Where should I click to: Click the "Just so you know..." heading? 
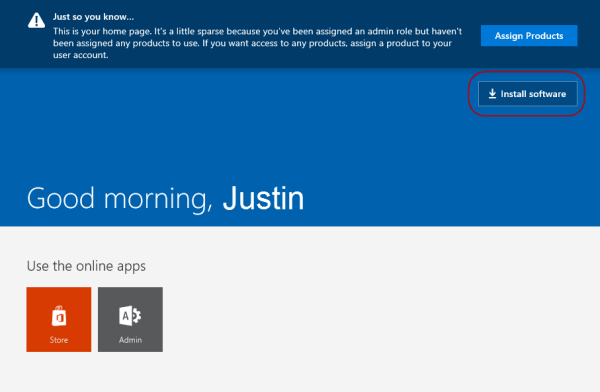pos(93,17)
